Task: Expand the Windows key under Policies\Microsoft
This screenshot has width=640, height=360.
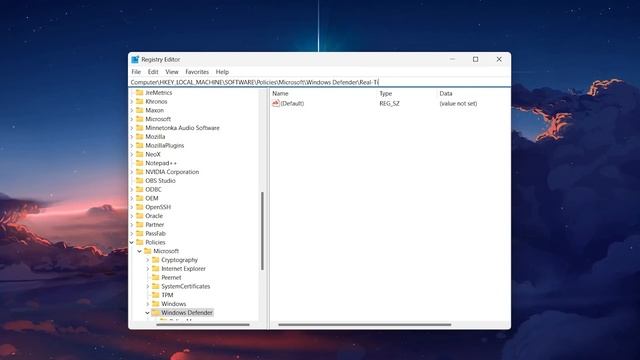Action: coord(147,304)
